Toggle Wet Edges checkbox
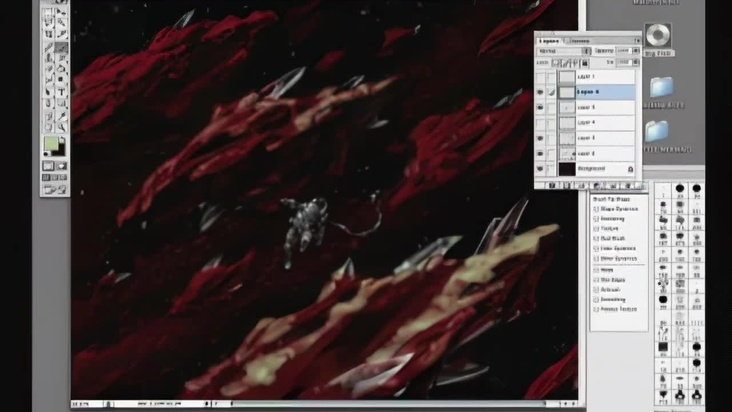 click(596, 280)
